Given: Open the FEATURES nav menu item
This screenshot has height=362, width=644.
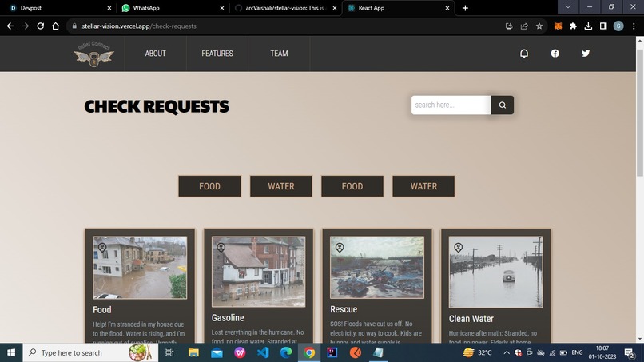Looking at the screenshot, I should pos(217,54).
